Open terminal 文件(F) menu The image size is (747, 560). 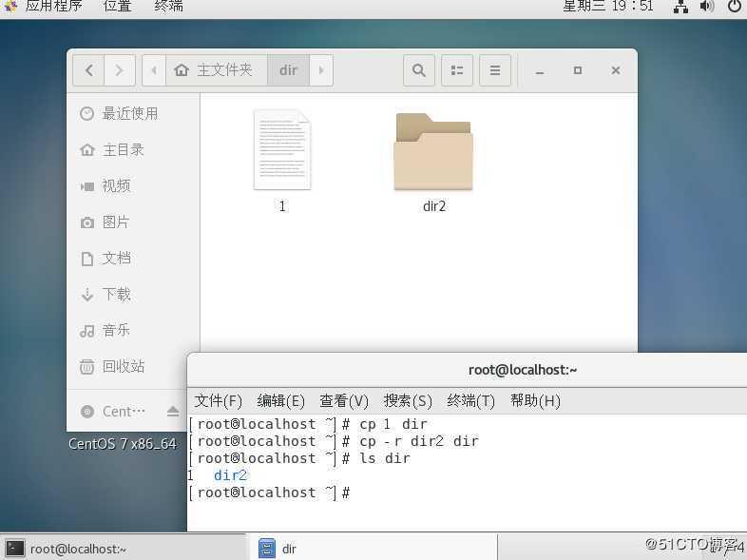click(x=219, y=401)
